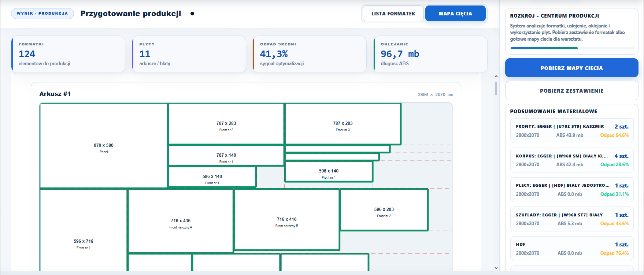Switch to the LISTA FORMATEK tab

pyautogui.click(x=393, y=14)
